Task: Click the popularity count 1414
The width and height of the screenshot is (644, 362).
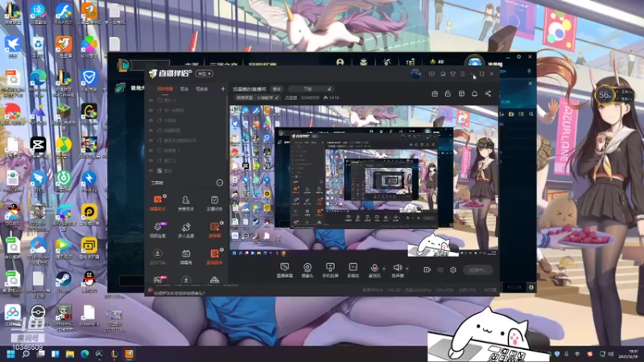Action: pyautogui.click(x=333, y=97)
